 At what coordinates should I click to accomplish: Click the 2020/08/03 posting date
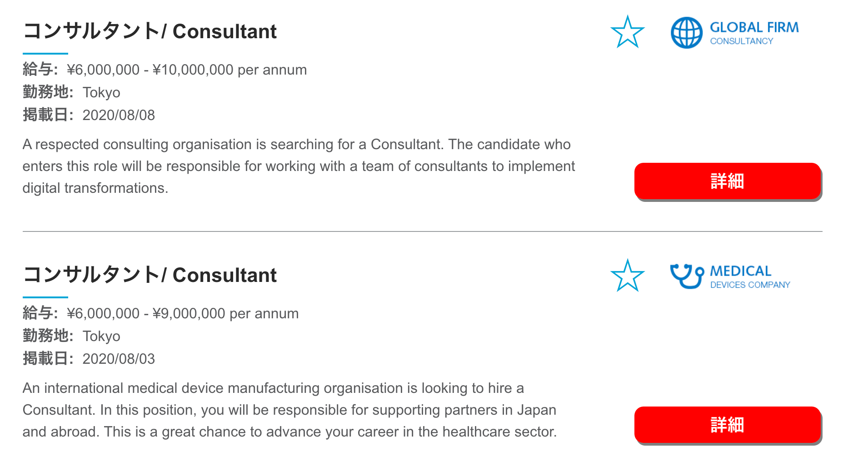coord(119,359)
